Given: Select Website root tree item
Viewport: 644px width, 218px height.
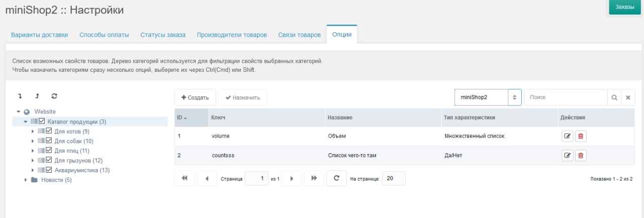Looking at the screenshot, I should tap(45, 112).
